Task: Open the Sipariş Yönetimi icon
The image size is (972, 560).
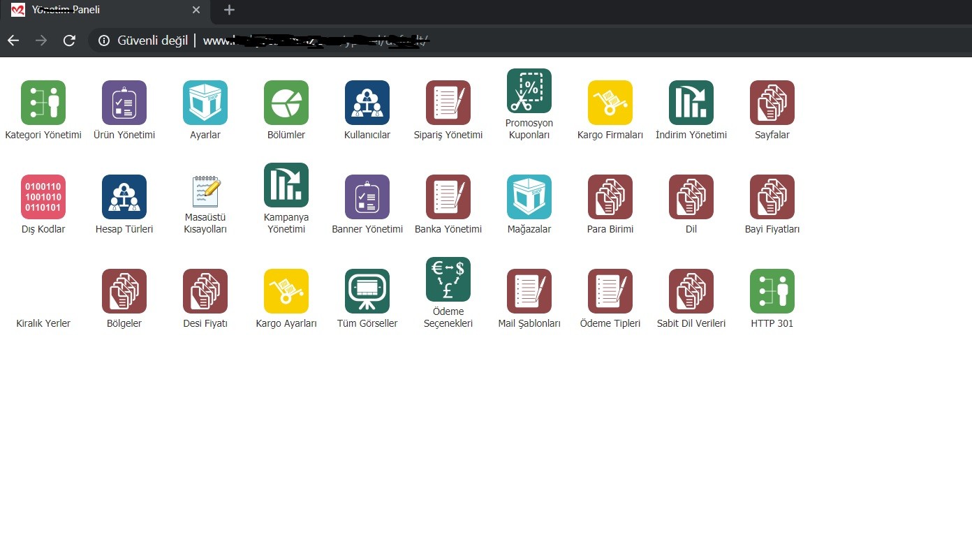Action: tap(448, 103)
